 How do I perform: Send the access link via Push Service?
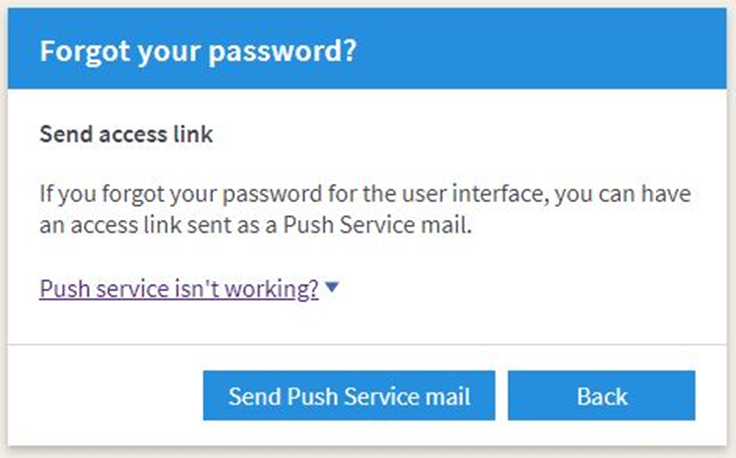[x=348, y=395]
